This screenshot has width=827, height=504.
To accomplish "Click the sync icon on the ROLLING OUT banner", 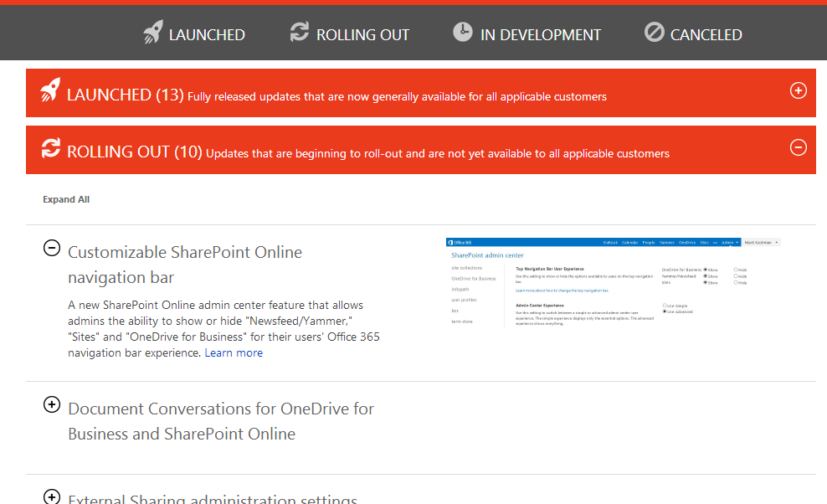I will pyautogui.click(x=50, y=149).
